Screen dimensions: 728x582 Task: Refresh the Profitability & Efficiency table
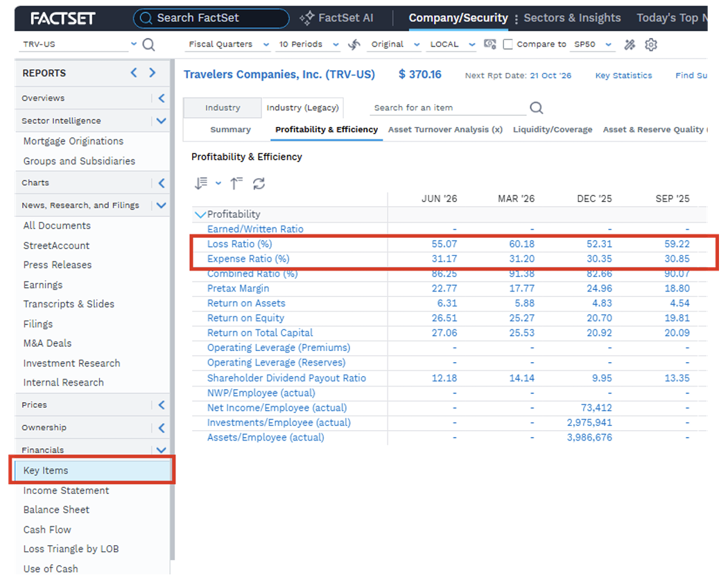tap(259, 183)
